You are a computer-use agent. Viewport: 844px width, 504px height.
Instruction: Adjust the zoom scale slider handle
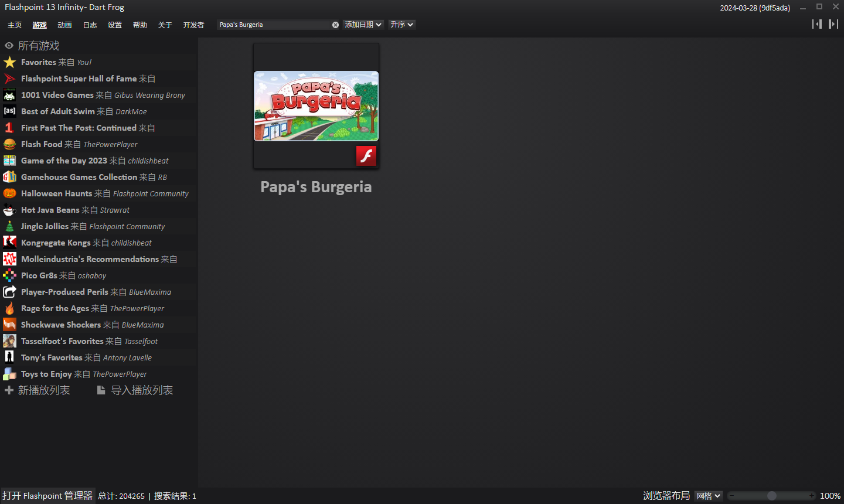[x=772, y=496]
